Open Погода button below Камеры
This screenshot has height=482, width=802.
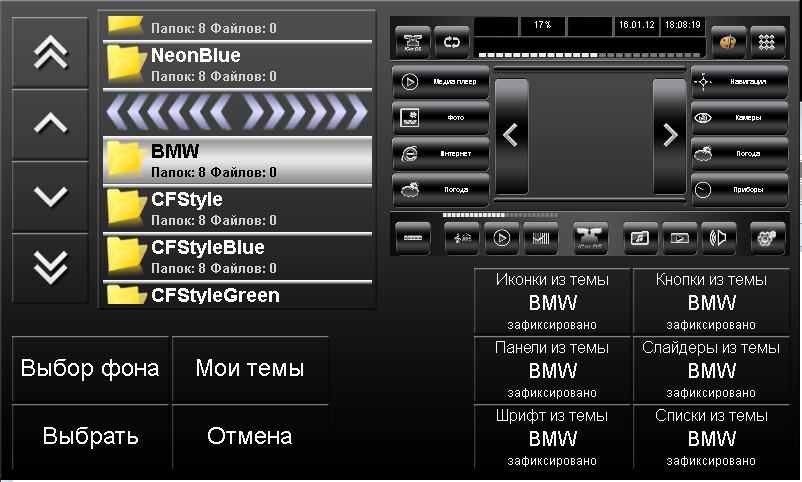(740, 154)
